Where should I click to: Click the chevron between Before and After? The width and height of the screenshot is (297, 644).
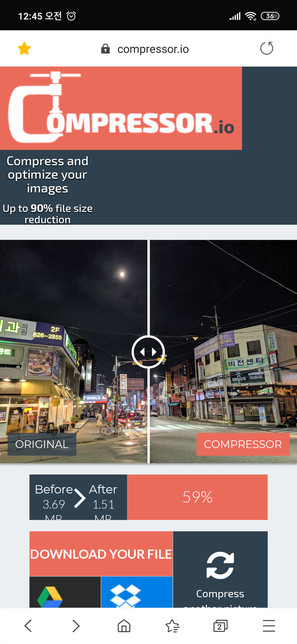coord(80,498)
